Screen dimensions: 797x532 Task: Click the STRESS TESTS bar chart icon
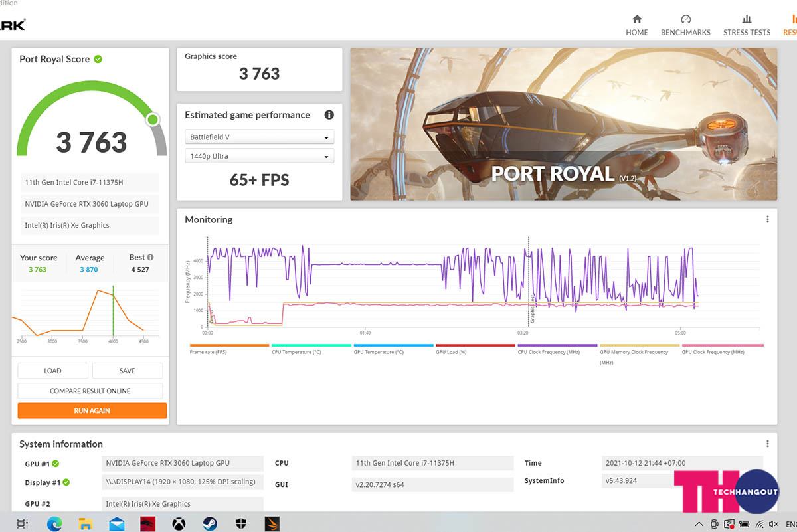pos(747,19)
